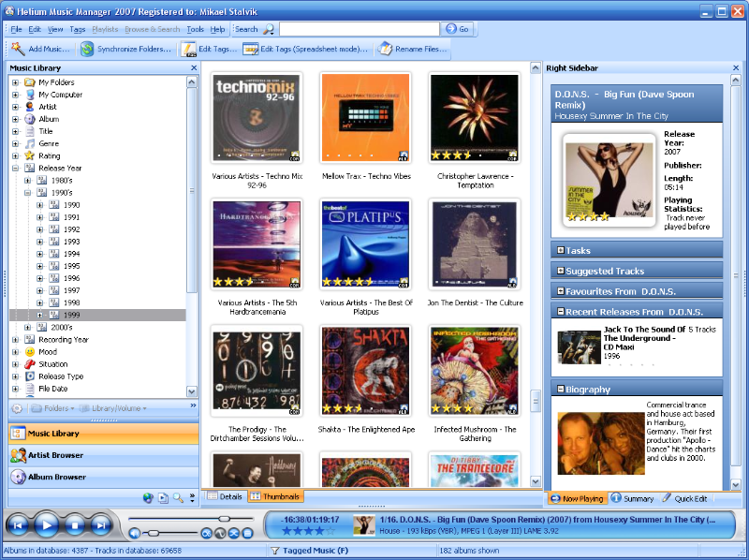The width and height of the screenshot is (749, 560).
Task: Click the Add Music toolbar icon
Action: (x=39, y=49)
